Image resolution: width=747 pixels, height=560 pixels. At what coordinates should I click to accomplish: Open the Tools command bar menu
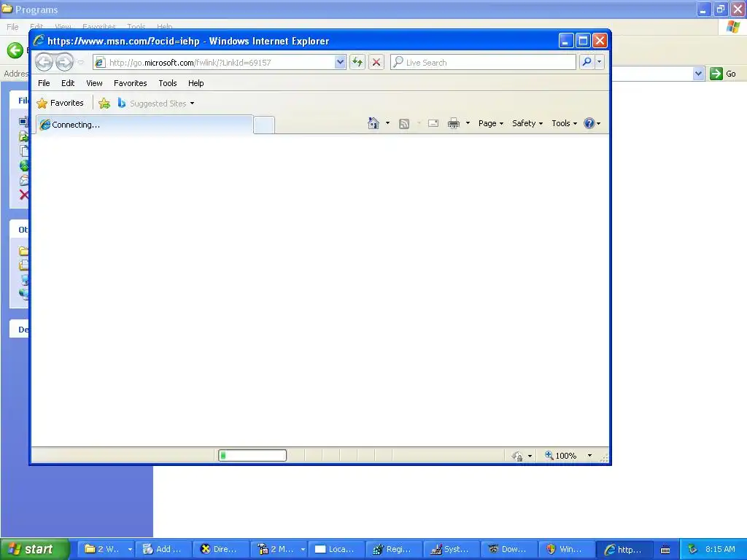coord(565,123)
